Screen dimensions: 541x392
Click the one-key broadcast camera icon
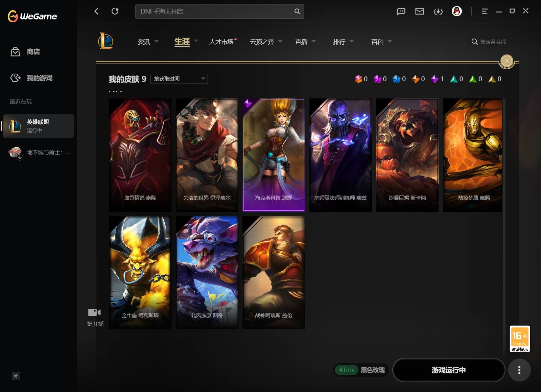[x=94, y=312]
